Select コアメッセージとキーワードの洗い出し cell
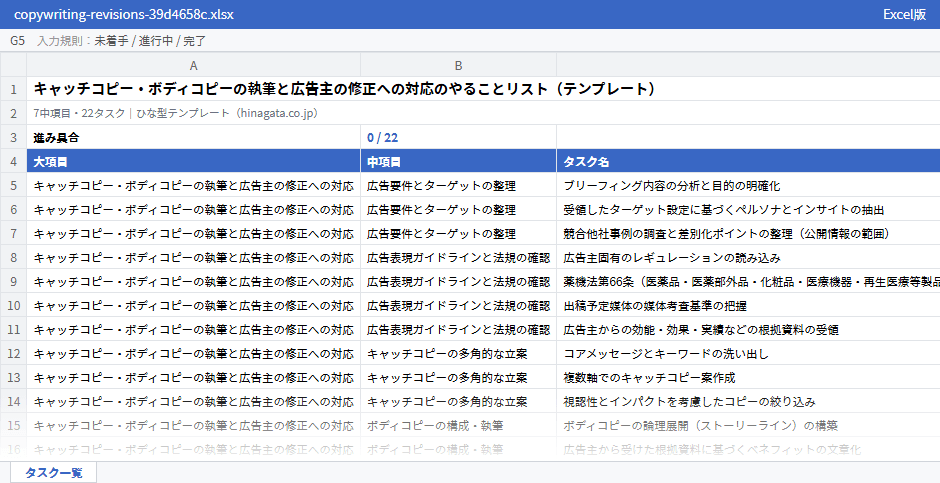 (x=748, y=354)
